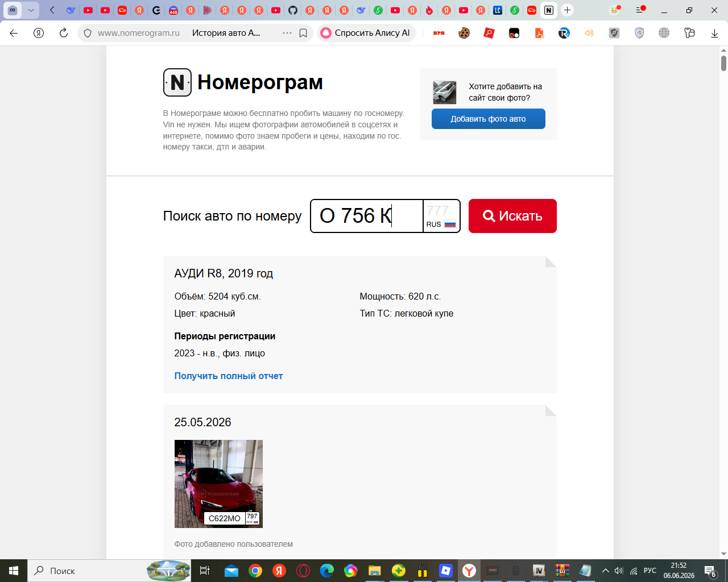
Task: Open Roblox from the taskbar
Action: 445,571
